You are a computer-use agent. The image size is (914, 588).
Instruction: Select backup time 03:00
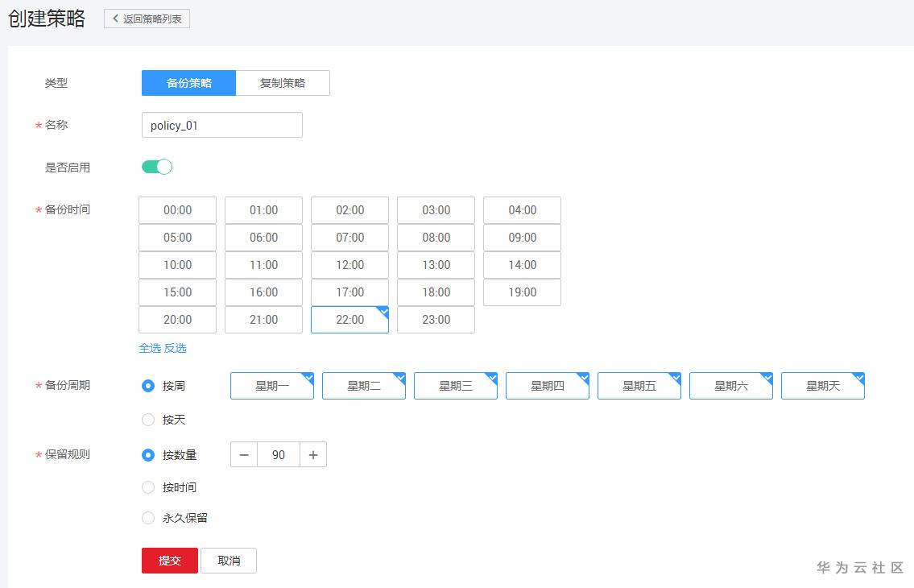[x=436, y=210]
